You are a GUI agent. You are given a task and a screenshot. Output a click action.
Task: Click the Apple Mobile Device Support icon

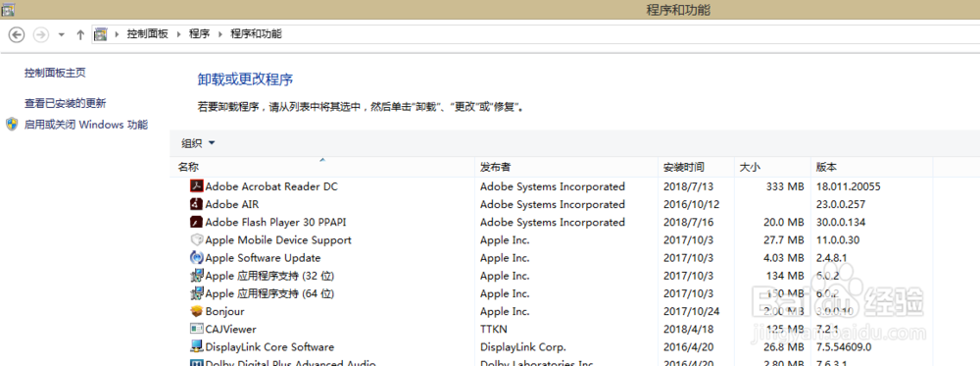click(197, 239)
